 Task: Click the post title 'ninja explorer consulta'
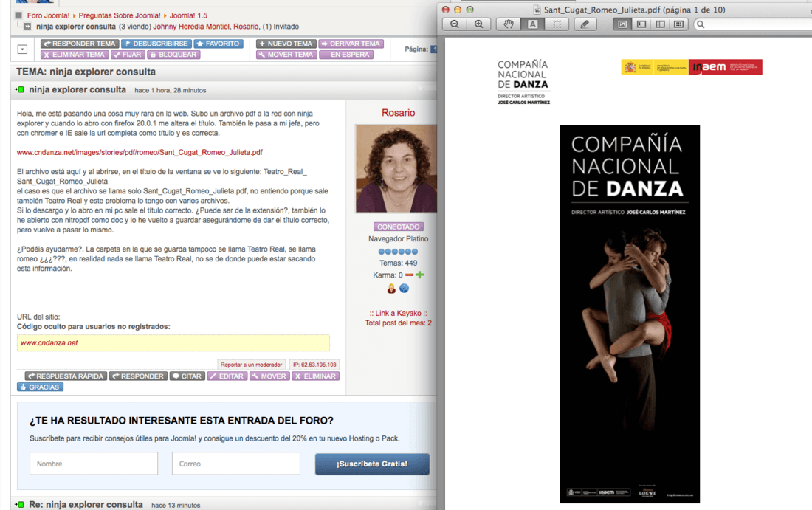[78, 89]
